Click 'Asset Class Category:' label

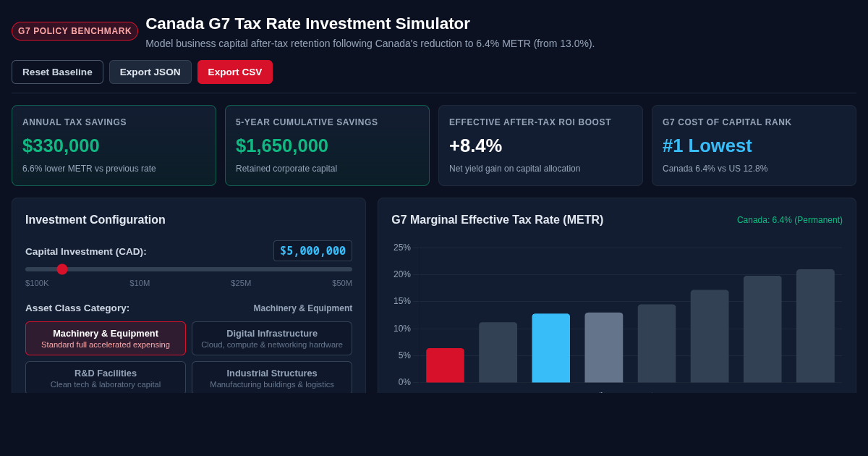[77, 308]
